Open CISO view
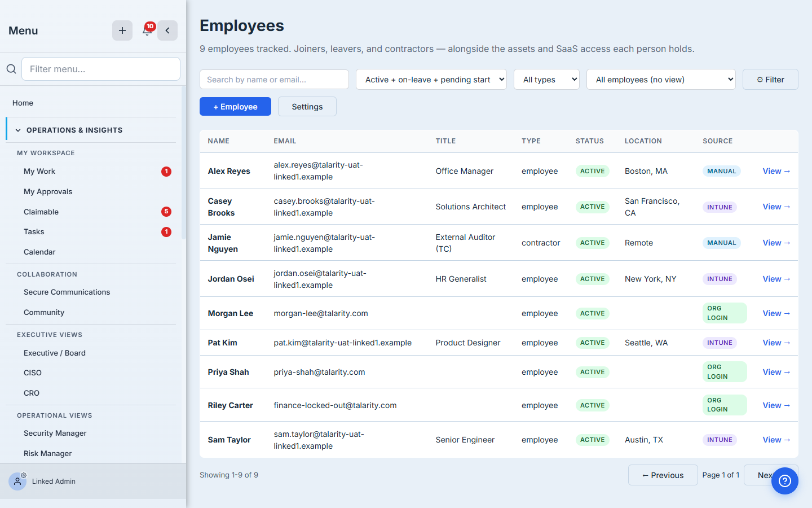 pyautogui.click(x=33, y=373)
